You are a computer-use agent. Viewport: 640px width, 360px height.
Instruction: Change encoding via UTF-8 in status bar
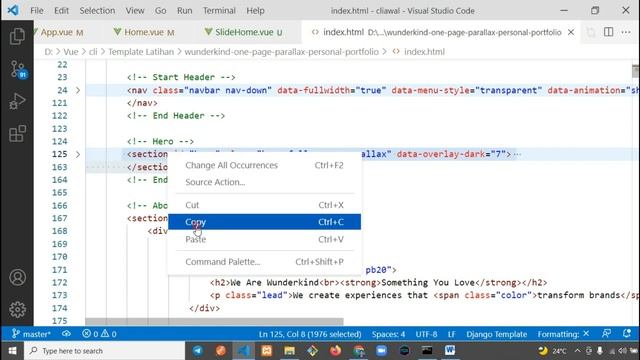(426, 334)
